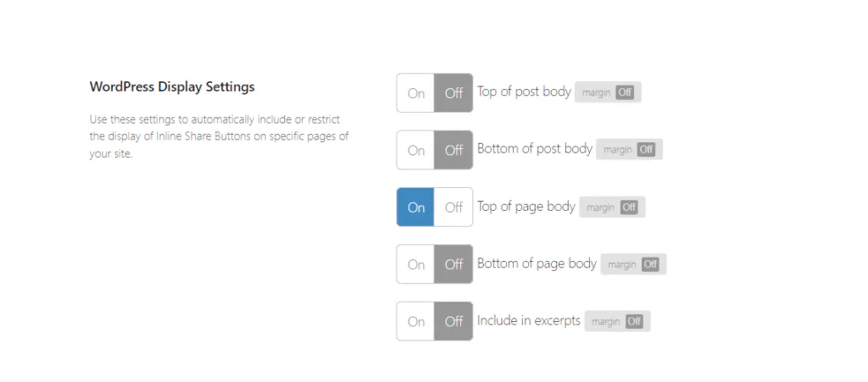The width and height of the screenshot is (868, 382).
Task: Click the "Include in excerpts" label text
Action: pyautogui.click(x=528, y=321)
